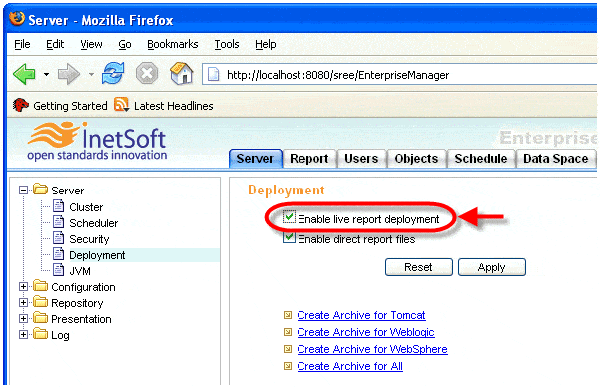
Task: Switch to the Users tab
Action: click(x=361, y=158)
